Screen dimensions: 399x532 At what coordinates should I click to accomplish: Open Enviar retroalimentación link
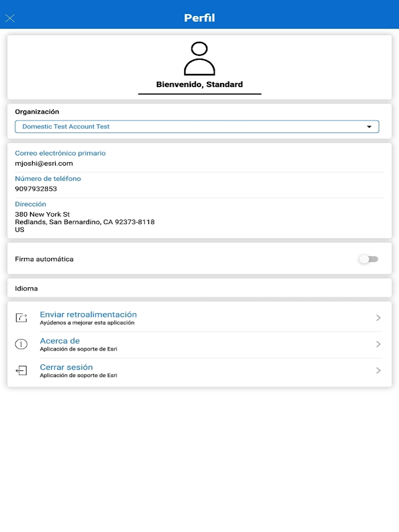88,315
